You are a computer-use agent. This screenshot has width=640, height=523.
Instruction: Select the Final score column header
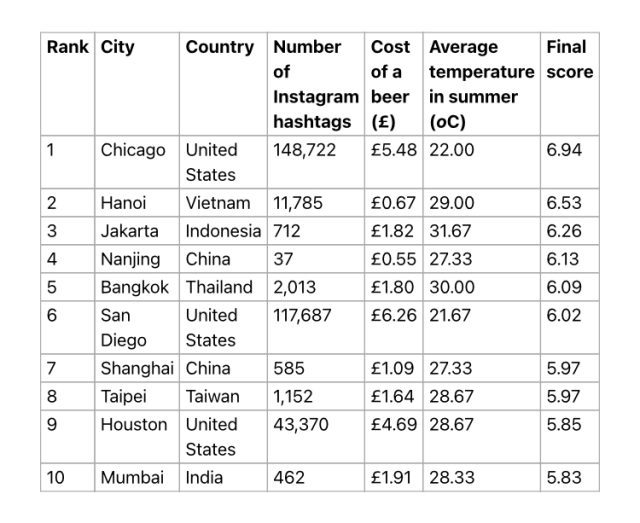coord(569,59)
